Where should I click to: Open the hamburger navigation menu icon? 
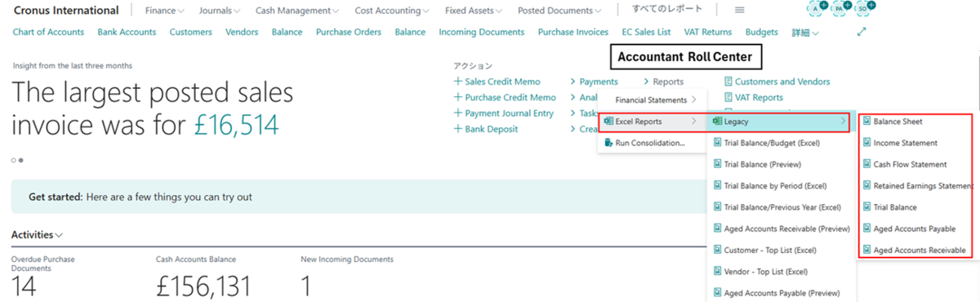[740, 10]
